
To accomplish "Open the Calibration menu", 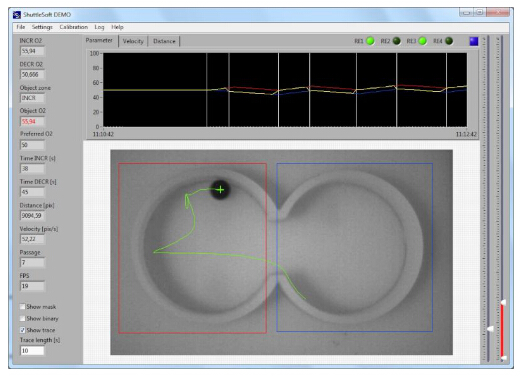I will tap(74, 27).
